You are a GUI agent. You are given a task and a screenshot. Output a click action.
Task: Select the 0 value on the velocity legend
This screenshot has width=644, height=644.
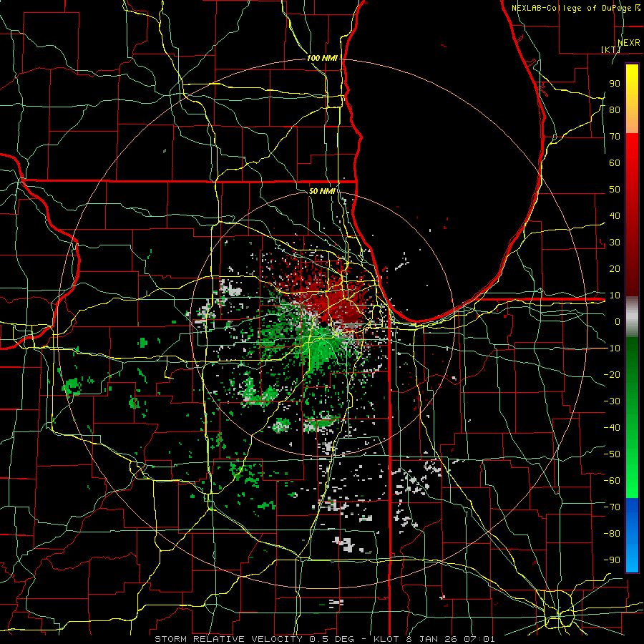(618, 321)
